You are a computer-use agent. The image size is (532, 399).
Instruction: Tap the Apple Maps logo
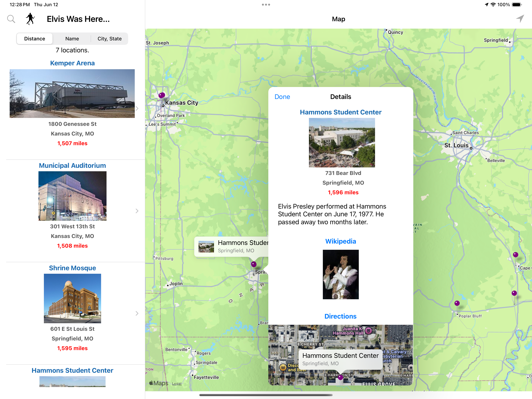159,383
